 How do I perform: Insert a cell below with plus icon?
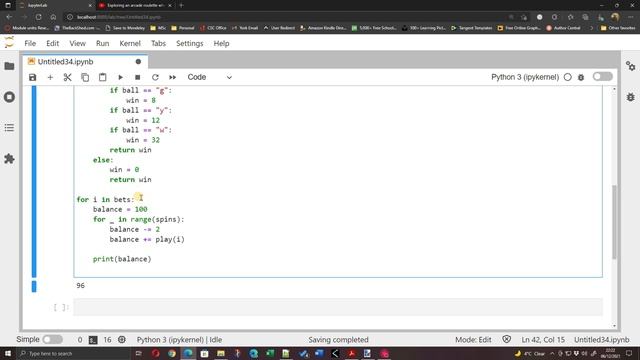[50, 77]
